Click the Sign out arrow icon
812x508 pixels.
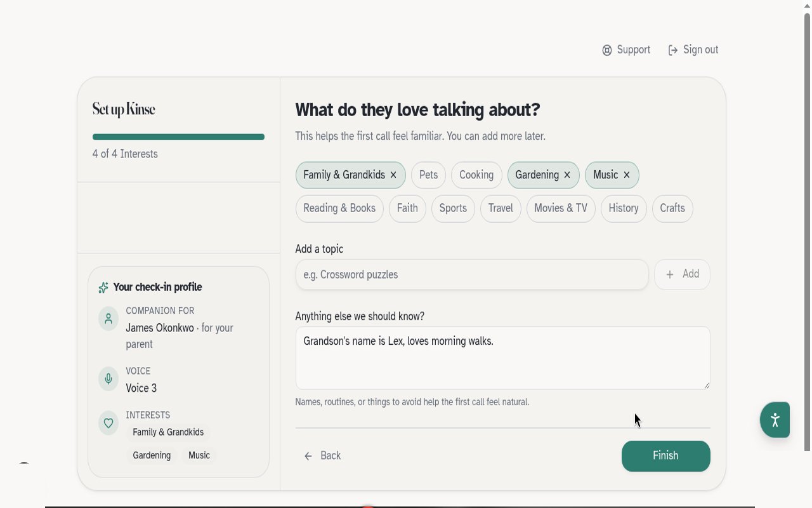pos(673,50)
